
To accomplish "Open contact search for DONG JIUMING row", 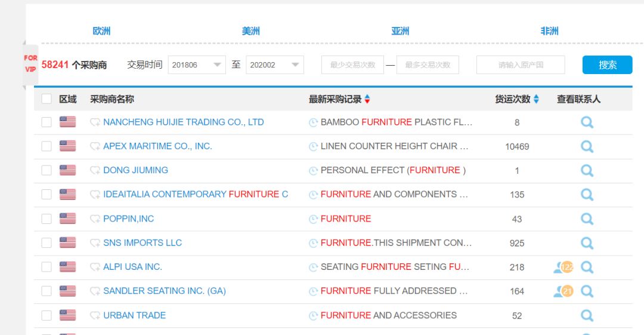I will (587, 170).
